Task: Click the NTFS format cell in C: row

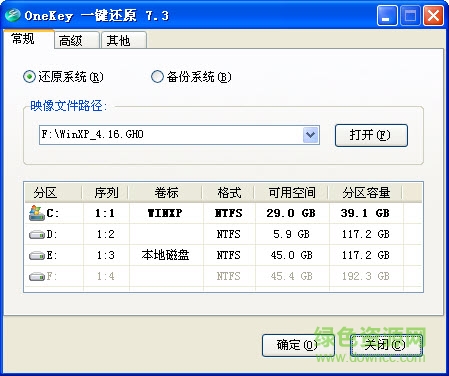Action: [x=229, y=213]
